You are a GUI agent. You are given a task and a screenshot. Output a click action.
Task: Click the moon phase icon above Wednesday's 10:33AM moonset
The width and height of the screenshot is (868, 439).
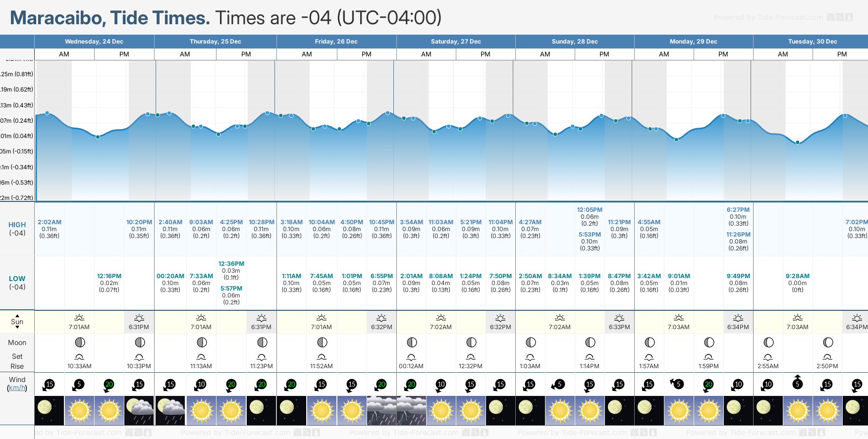pyautogui.click(x=80, y=342)
